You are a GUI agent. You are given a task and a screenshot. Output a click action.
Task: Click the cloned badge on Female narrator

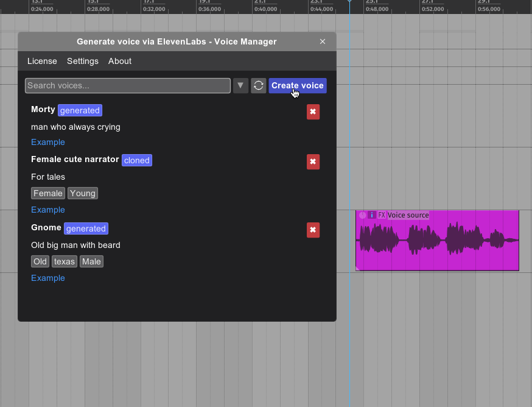coord(137,160)
